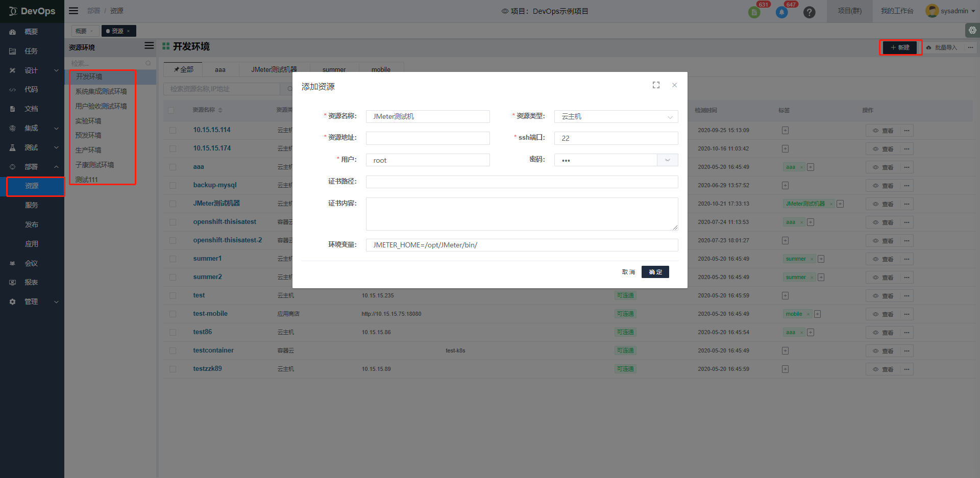Switch to the 全部 tag tab
Image resolution: width=980 pixels, height=478 pixels.
click(x=183, y=69)
